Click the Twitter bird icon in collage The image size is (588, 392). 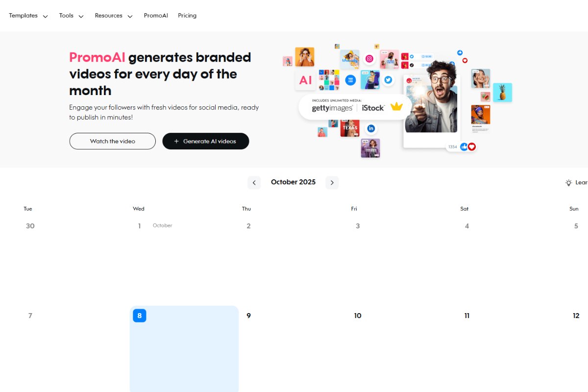388,79
